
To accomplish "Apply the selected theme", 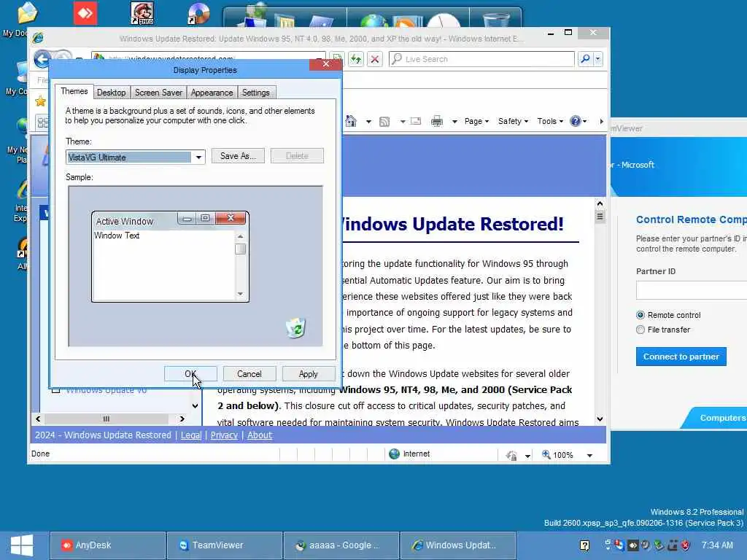I will (x=309, y=374).
